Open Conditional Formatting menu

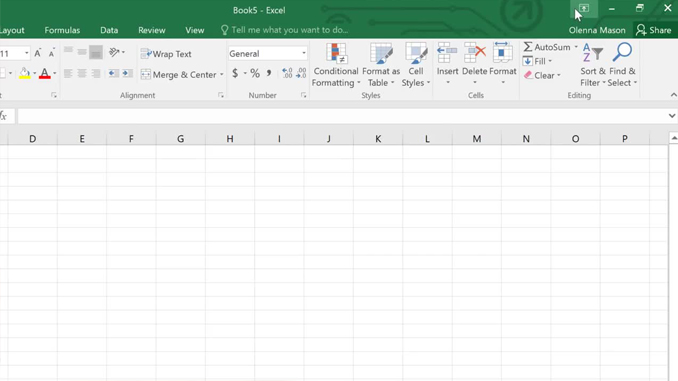click(x=336, y=65)
